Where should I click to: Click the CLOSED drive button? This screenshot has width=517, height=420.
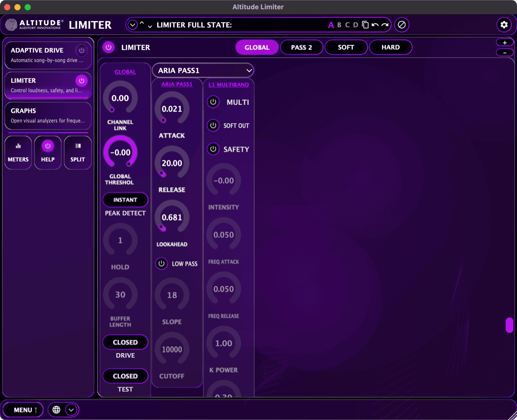click(x=125, y=343)
